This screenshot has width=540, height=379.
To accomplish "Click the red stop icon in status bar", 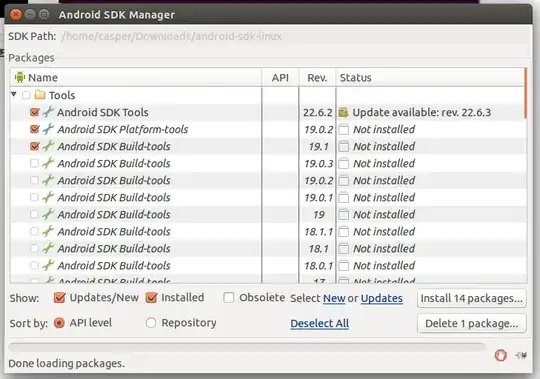I will click(x=500, y=355).
